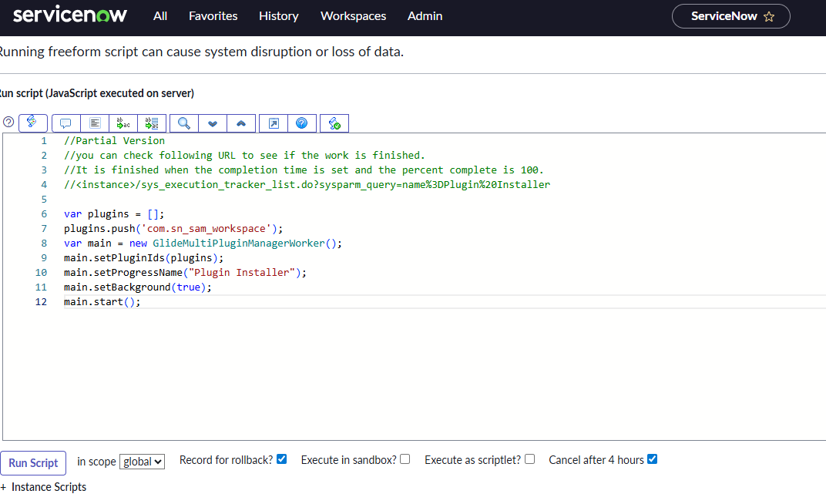Open the scope dropdown set to global
The image size is (826, 504).
pos(143,462)
